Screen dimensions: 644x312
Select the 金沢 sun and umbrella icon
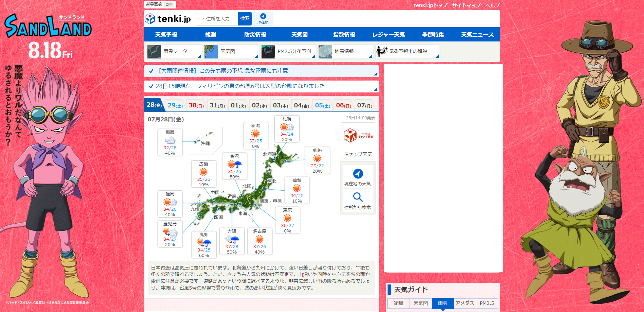pos(234,164)
